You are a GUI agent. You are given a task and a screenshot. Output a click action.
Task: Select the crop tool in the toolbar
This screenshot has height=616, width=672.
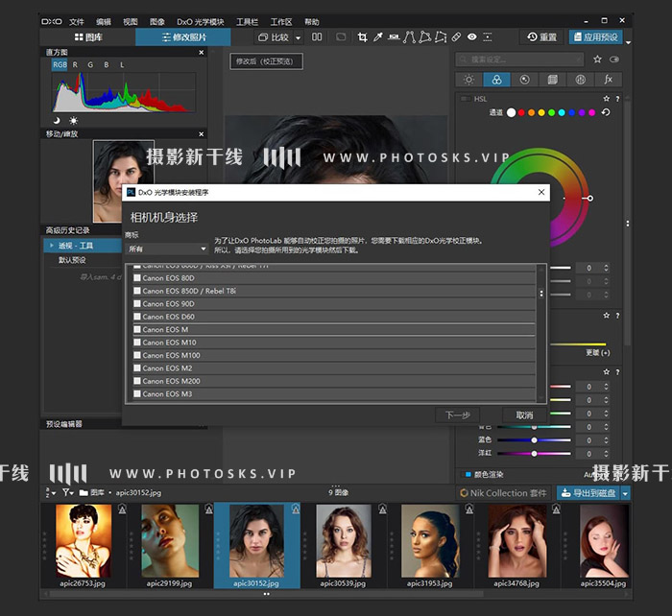tap(362, 37)
